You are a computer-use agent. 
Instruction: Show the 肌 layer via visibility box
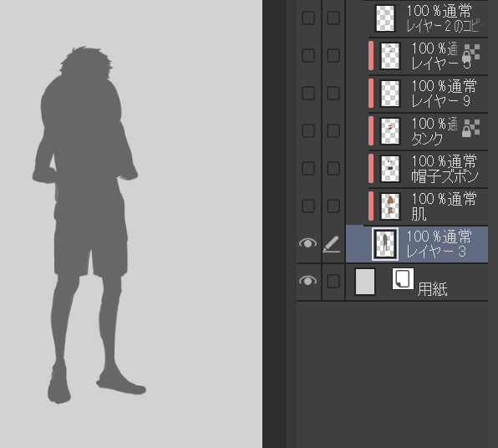coord(308,206)
